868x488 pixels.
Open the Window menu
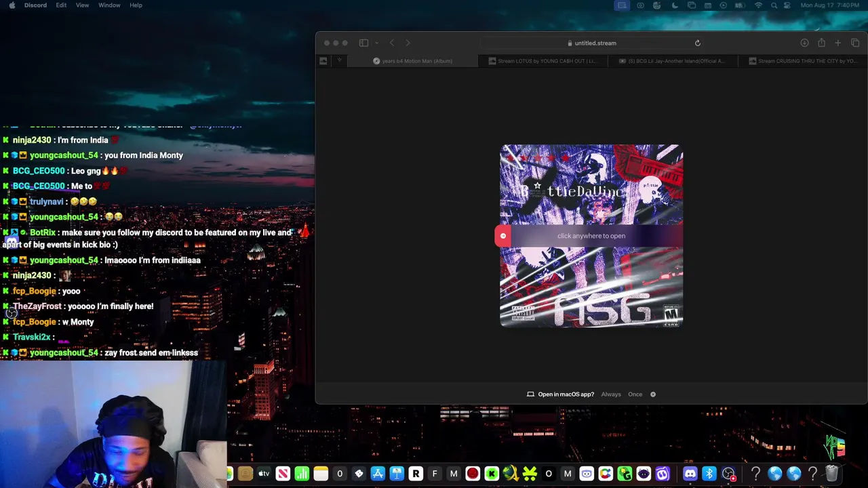click(109, 5)
